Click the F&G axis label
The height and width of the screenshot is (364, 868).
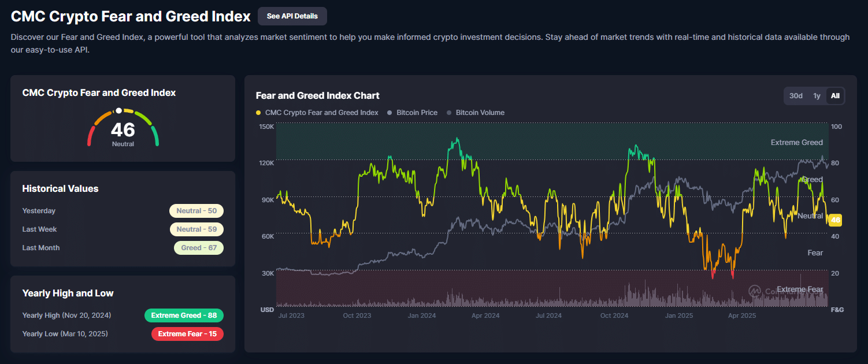[837, 310]
